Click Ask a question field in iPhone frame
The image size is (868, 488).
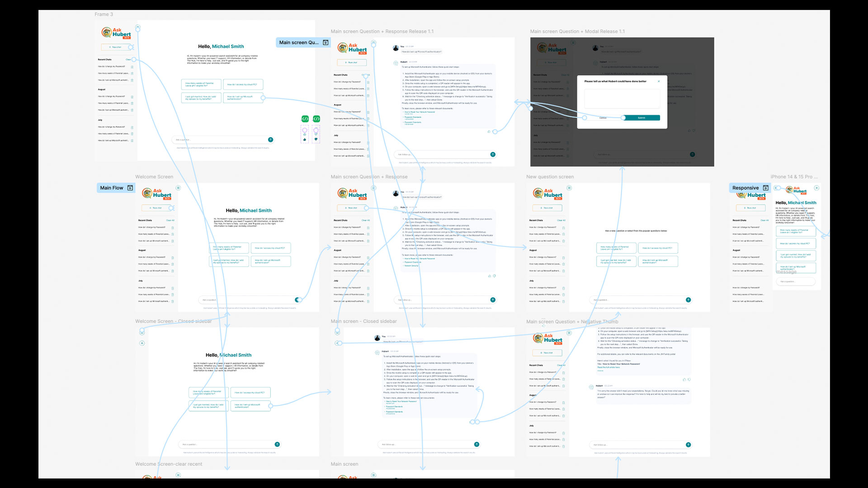click(x=796, y=282)
